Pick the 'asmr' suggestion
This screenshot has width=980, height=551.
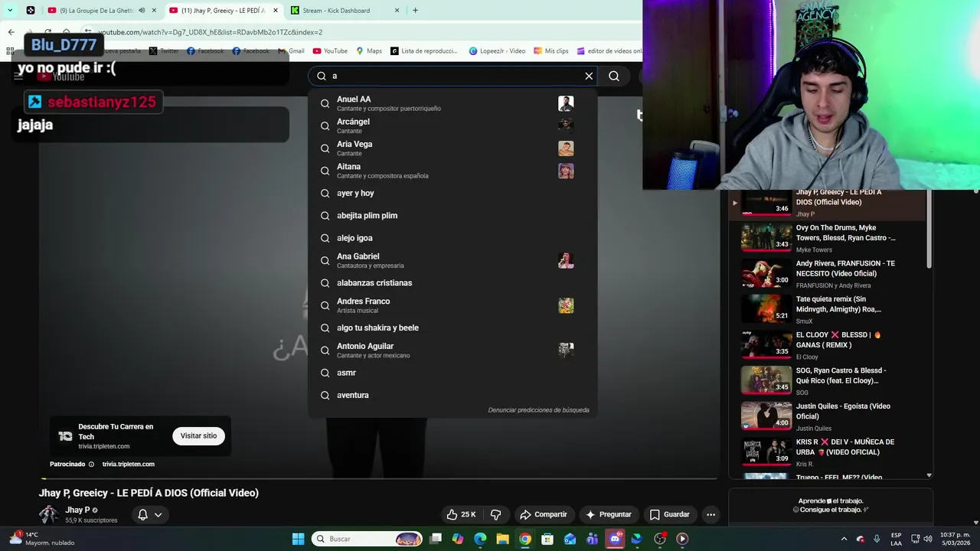(x=452, y=373)
